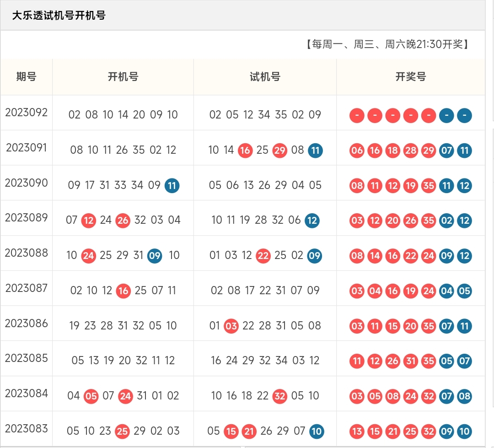Click red ball 32 in 2023084 试机号
494x448 pixels.
280,396
